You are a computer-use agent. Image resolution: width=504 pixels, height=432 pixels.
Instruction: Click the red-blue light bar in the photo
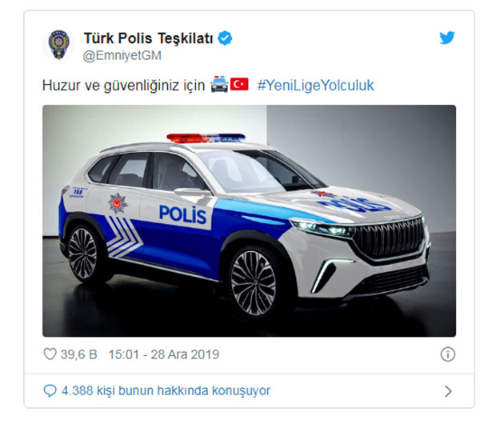[206, 138]
